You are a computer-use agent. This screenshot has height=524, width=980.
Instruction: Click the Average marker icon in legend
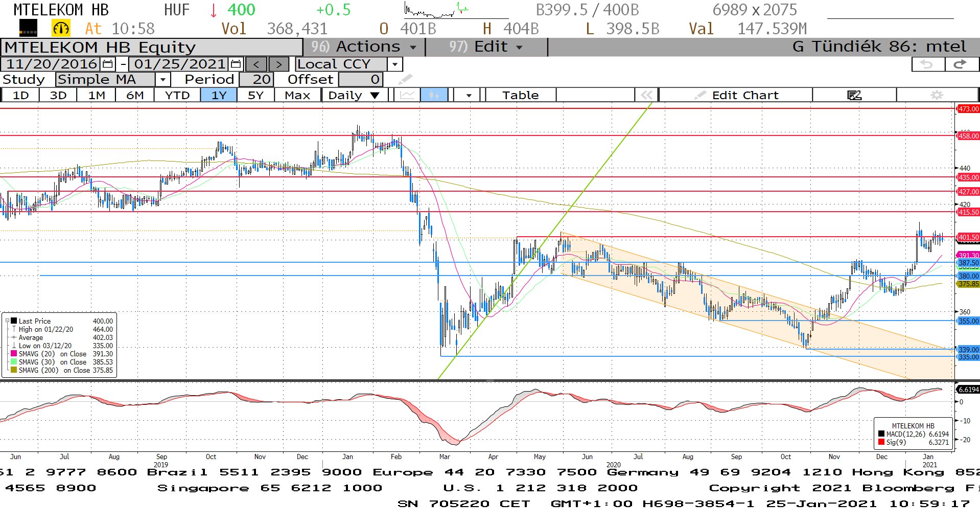pyautogui.click(x=14, y=337)
